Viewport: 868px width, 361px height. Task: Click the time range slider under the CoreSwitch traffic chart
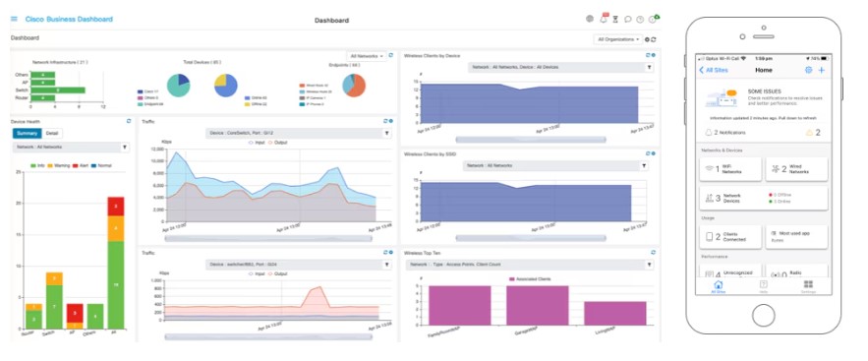[x=268, y=239]
